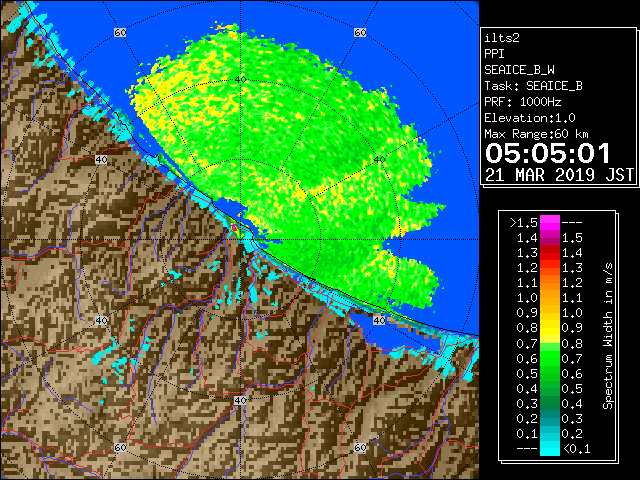Image resolution: width=640 pixels, height=480 pixels.
Task: Click the "40" ring label over the sea, due north
Action: [240, 80]
